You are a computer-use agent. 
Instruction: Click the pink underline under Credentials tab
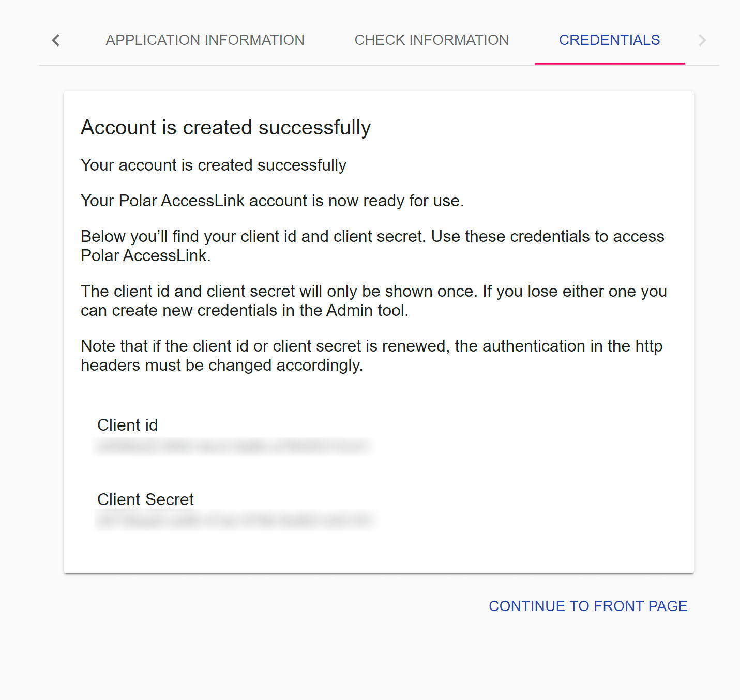(610, 64)
